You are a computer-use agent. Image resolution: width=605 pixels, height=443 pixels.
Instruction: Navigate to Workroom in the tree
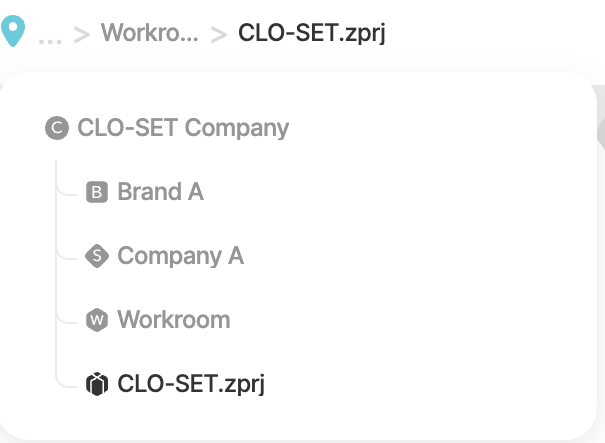174,320
